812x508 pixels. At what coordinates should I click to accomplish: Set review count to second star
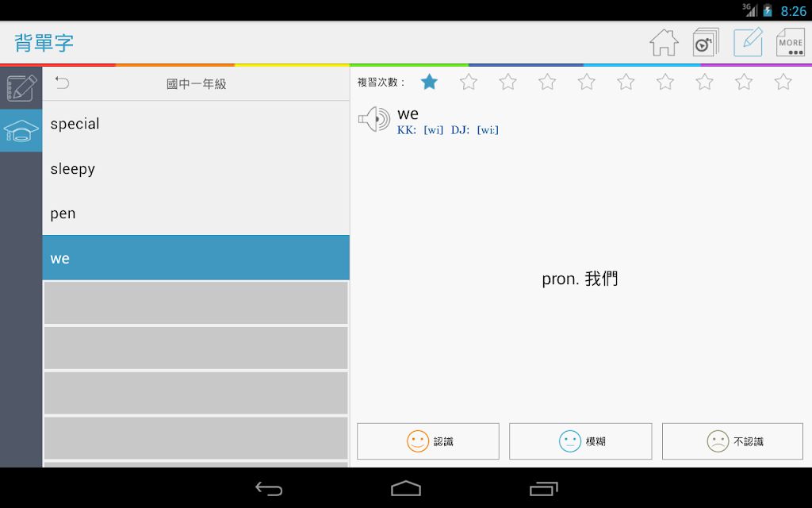469,82
